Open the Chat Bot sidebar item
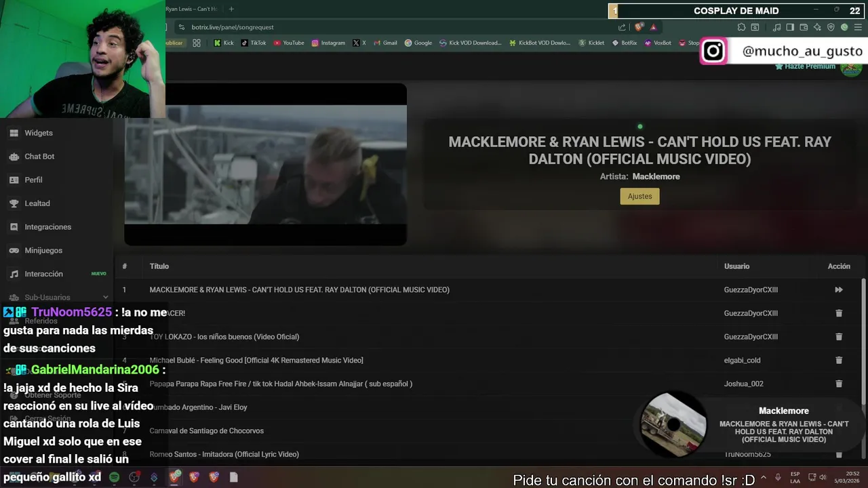This screenshot has width=868, height=488. coord(39,157)
